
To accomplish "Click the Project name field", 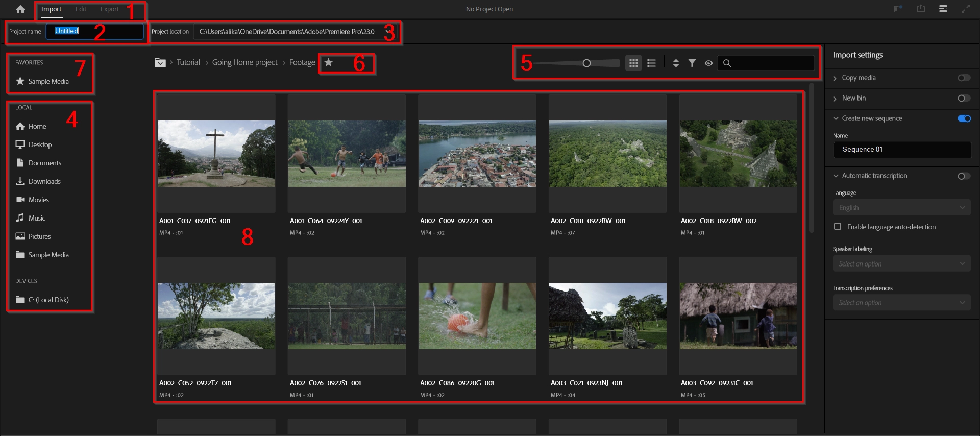I will pyautogui.click(x=95, y=31).
